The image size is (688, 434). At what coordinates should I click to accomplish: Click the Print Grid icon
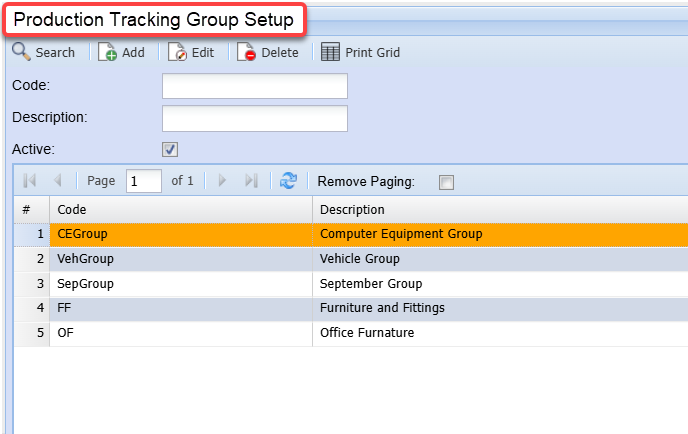(330, 52)
